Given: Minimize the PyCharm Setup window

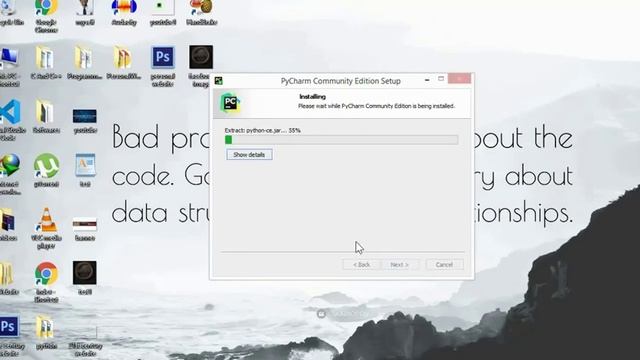Looking at the screenshot, I should pyautogui.click(x=427, y=80).
